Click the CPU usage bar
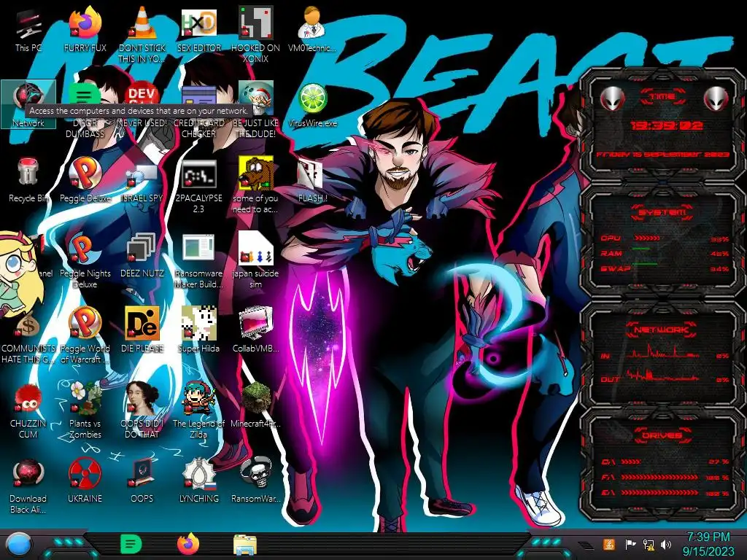The image size is (747, 560). [x=647, y=238]
